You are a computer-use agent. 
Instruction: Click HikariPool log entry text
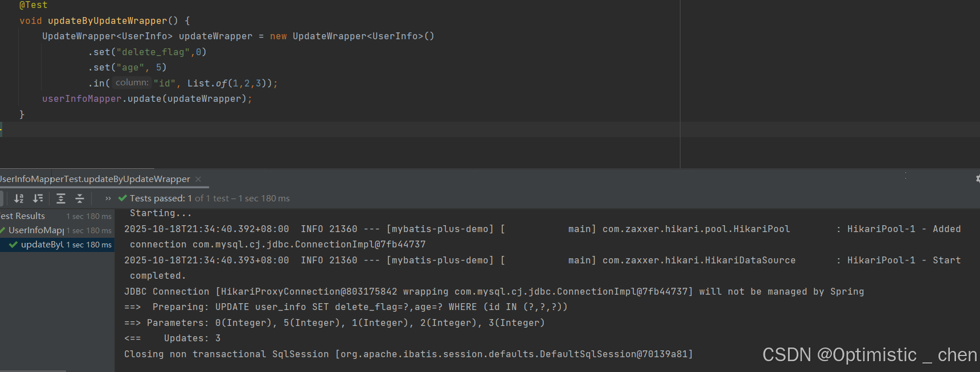[x=696, y=229]
